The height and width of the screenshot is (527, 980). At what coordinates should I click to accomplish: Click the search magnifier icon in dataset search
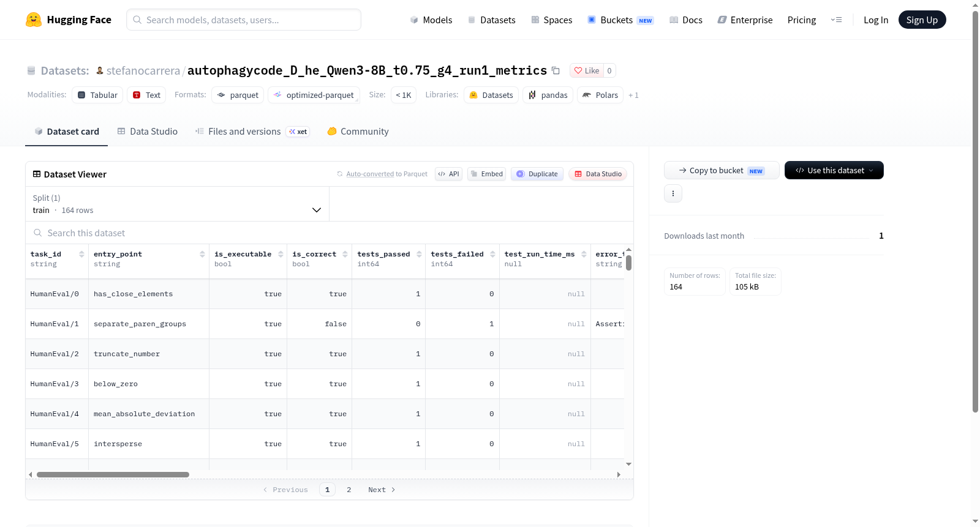38,233
